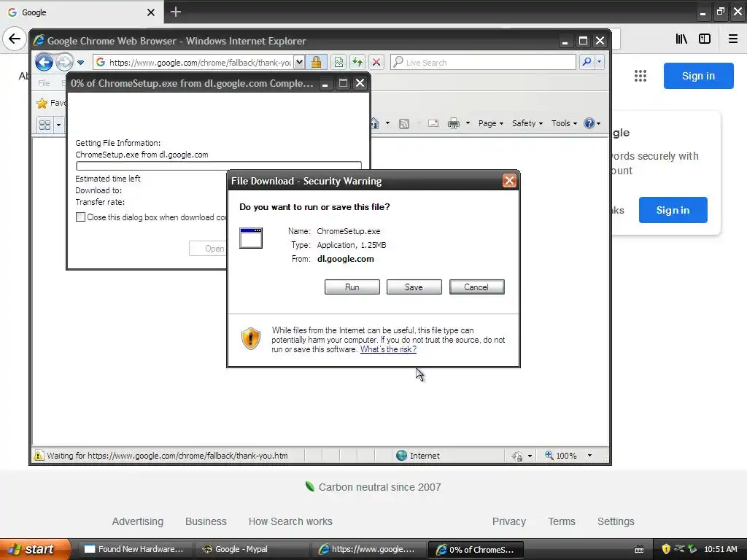Switch to Google - Mypal taskbar item

pos(252,549)
